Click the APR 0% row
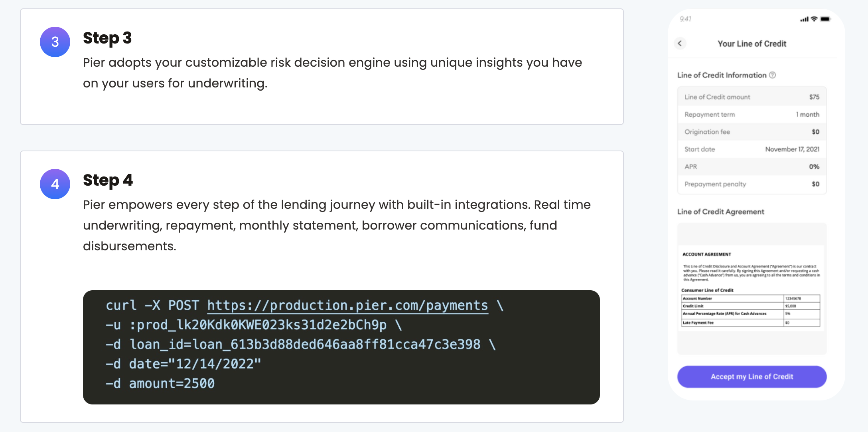868x432 pixels. click(752, 166)
